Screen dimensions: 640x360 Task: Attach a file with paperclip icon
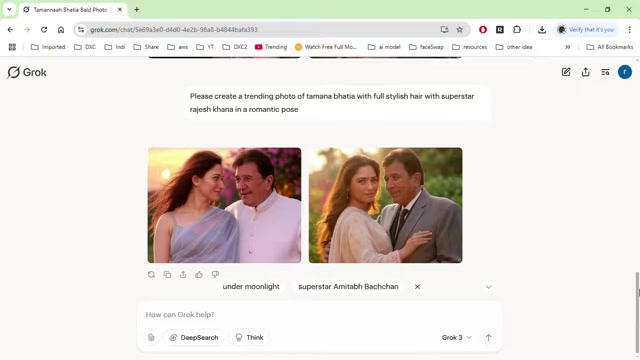[x=151, y=338]
